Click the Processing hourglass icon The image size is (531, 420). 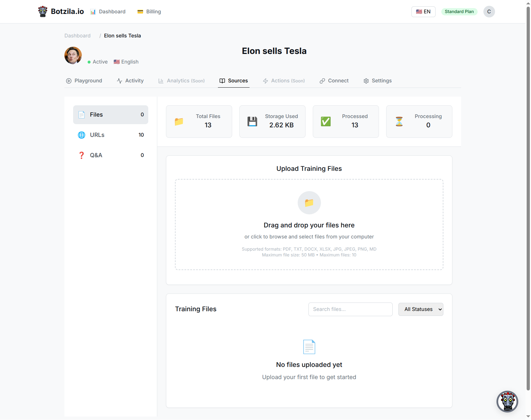[x=399, y=122]
